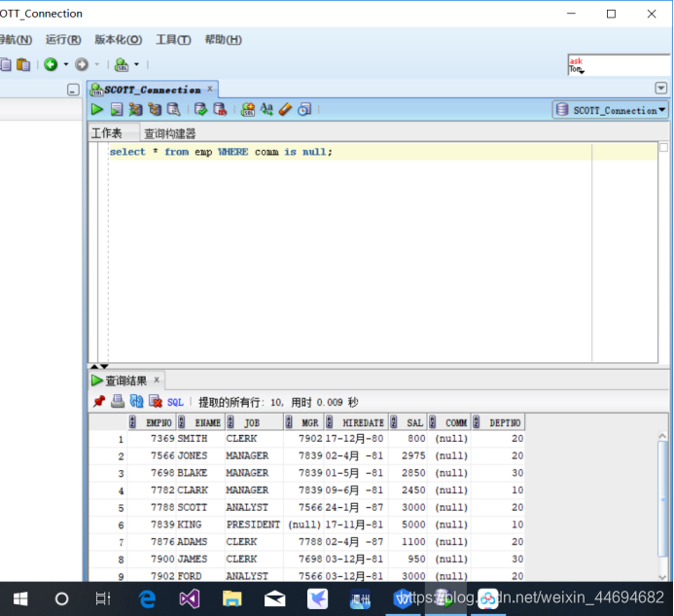Click the Rollback database icon
This screenshot has height=616, width=674.
(x=220, y=109)
